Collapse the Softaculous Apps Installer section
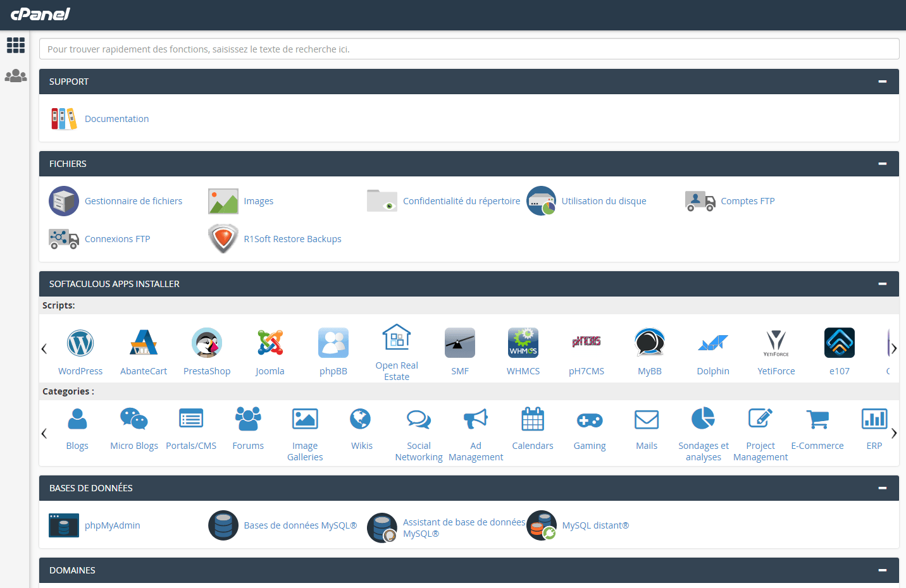Viewport: 906px width, 588px height. coord(883,284)
